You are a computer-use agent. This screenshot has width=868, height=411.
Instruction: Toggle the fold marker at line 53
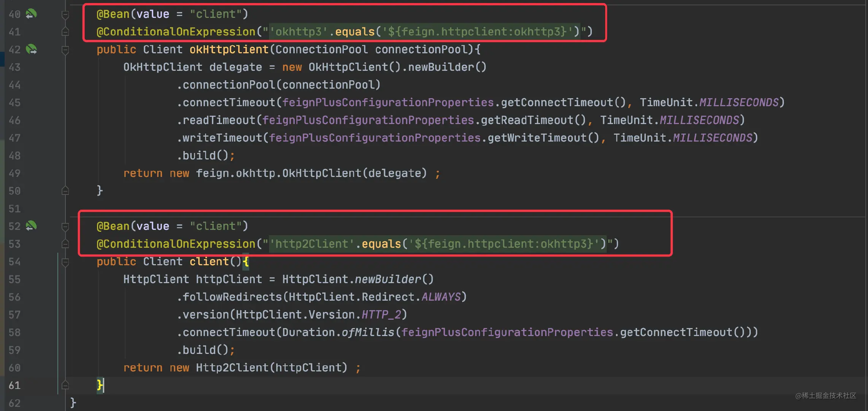click(x=65, y=244)
